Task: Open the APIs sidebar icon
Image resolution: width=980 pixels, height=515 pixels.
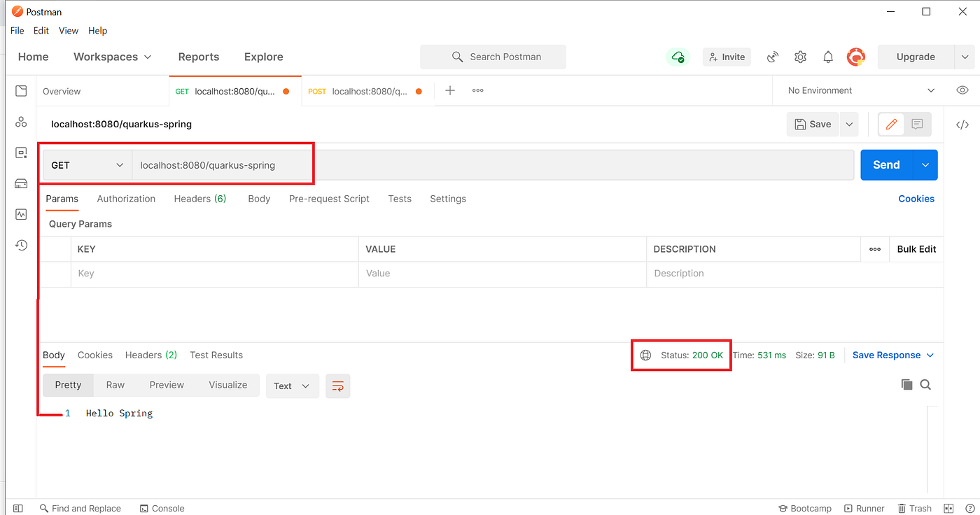Action: (x=21, y=122)
